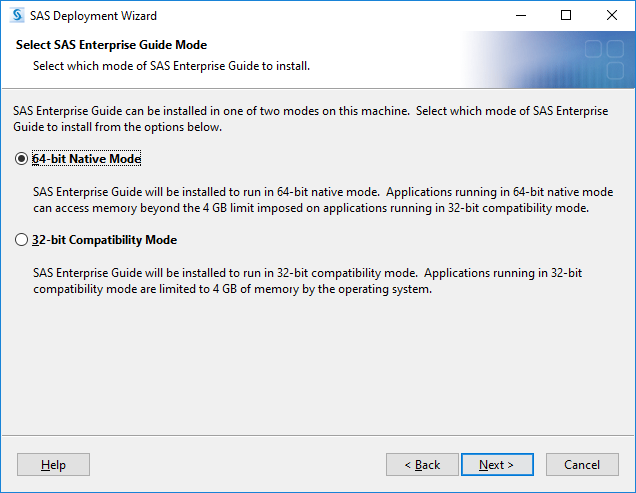This screenshot has width=636, height=493.
Task: Click the 64-bit native mode description paragraph
Action: pos(323,200)
